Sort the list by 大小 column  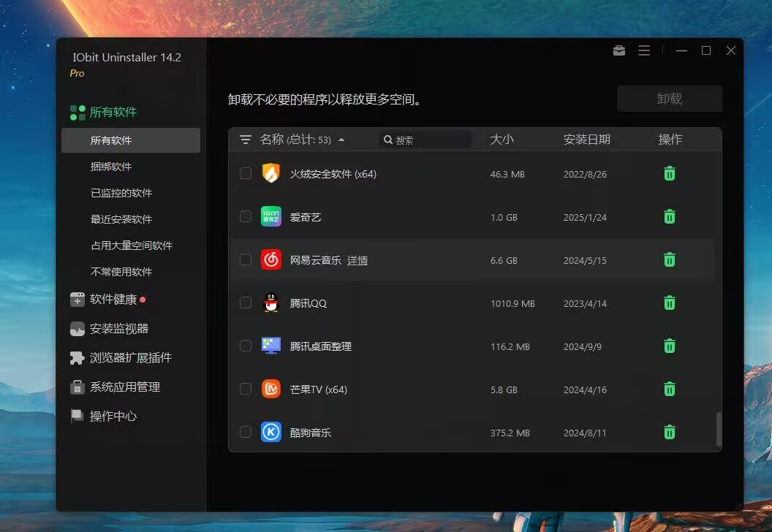pyautogui.click(x=502, y=140)
